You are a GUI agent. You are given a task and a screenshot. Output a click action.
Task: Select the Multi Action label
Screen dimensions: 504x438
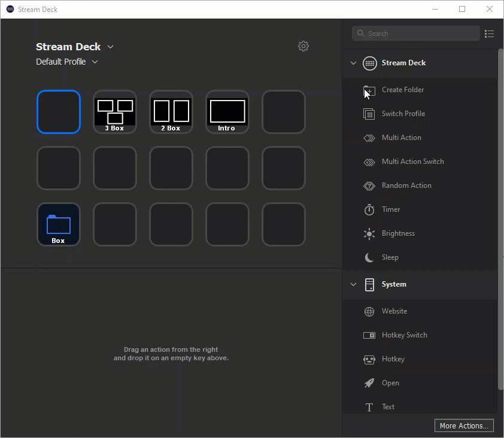pyautogui.click(x=402, y=138)
